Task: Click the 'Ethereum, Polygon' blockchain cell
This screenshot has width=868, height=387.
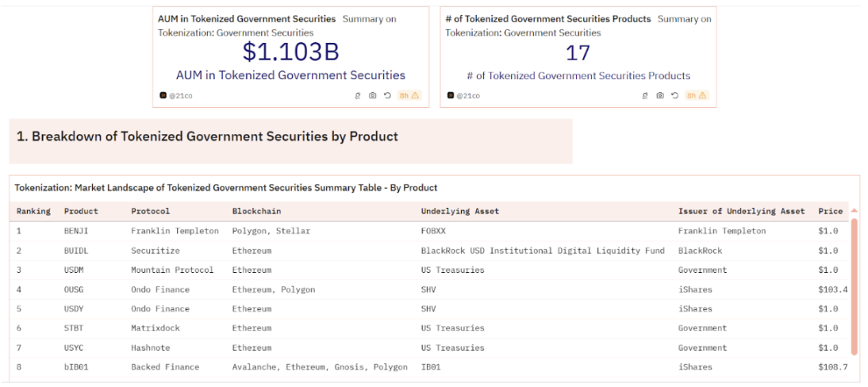Action: pyautogui.click(x=274, y=289)
